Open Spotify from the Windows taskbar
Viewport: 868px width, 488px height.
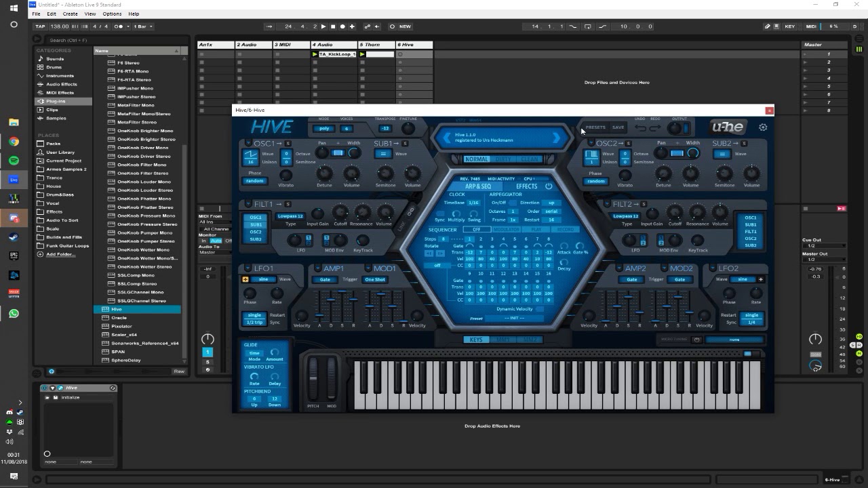(14, 161)
